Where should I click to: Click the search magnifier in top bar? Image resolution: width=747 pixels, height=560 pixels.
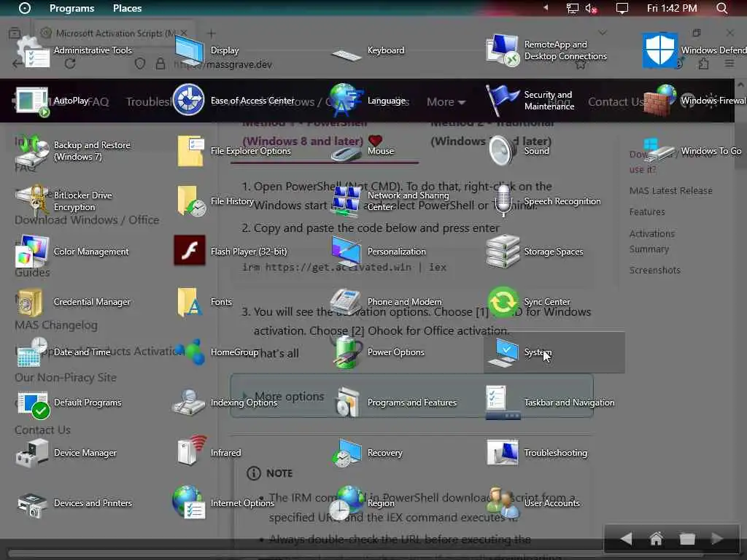coord(721,8)
